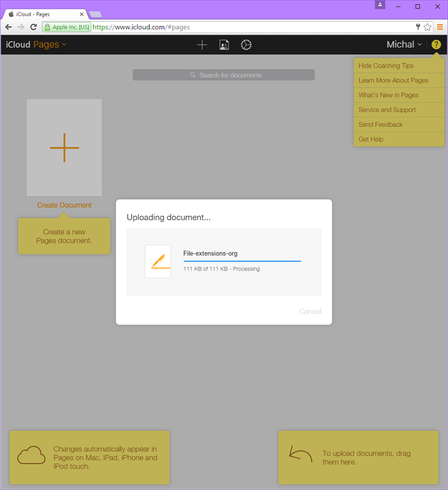Click the Create Document label

coord(65,205)
